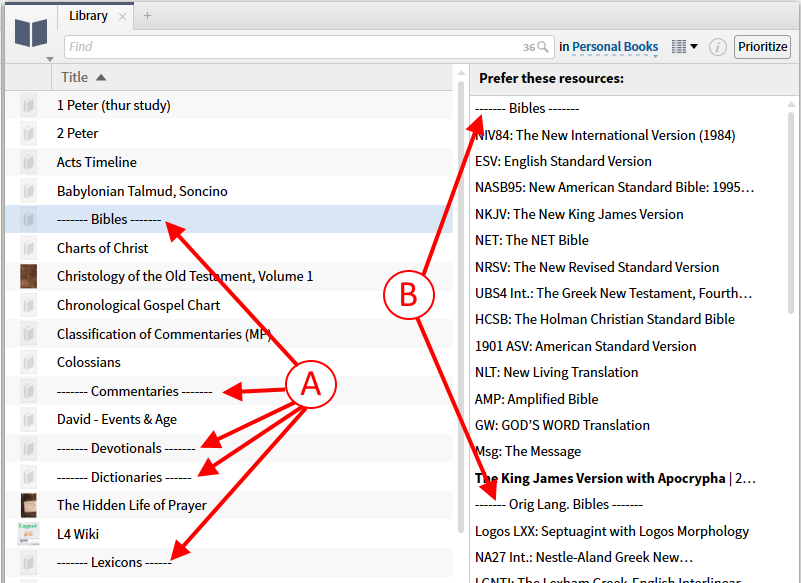
Task: Sort by Title column header
Action: (74, 77)
